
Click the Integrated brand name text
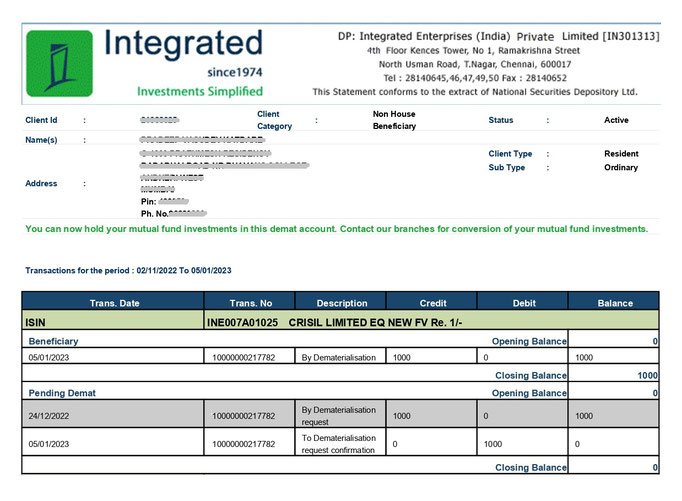[184, 43]
